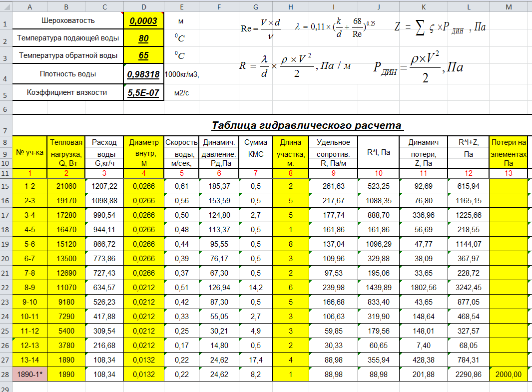Click cell with value 1439,89

coord(379,288)
